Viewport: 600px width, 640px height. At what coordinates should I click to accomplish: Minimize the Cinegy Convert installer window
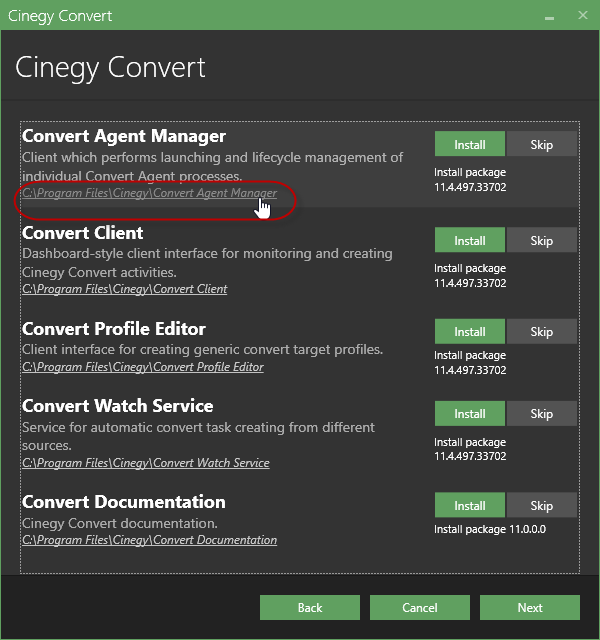549,16
